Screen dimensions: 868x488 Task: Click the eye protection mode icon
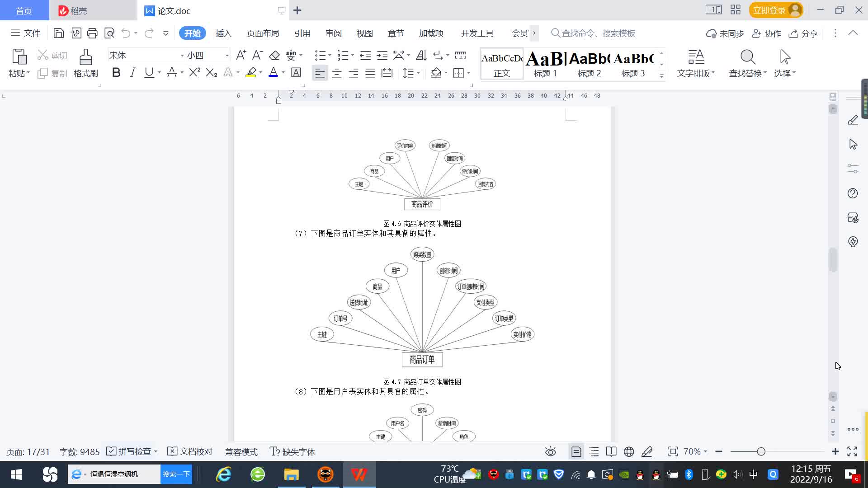550,451
